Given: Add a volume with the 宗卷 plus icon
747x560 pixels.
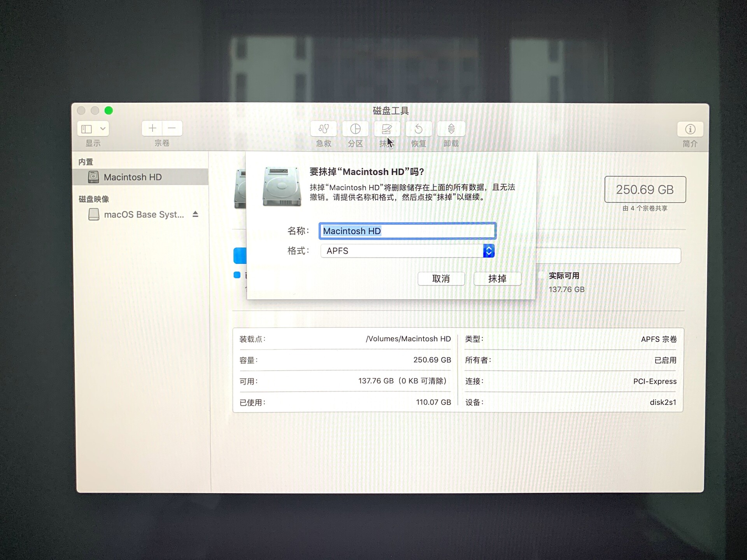Looking at the screenshot, I should click(x=152, y=128).
